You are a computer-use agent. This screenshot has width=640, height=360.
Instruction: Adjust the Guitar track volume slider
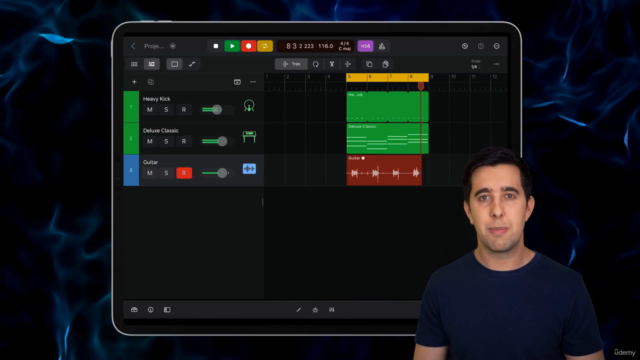click(x=218, y=173)
